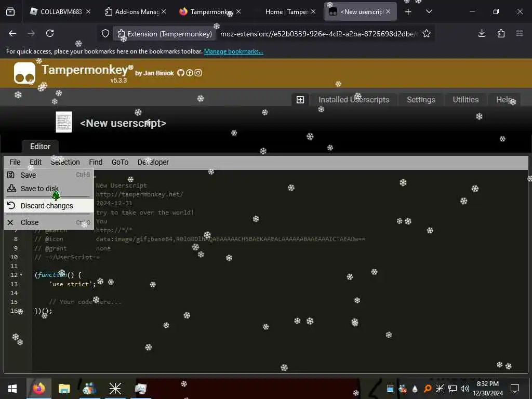Image resolution: width=532 pixels, height=399 pixels.
Task: Click the Firefox taskbar icon
Action: [x=38, y=389]
